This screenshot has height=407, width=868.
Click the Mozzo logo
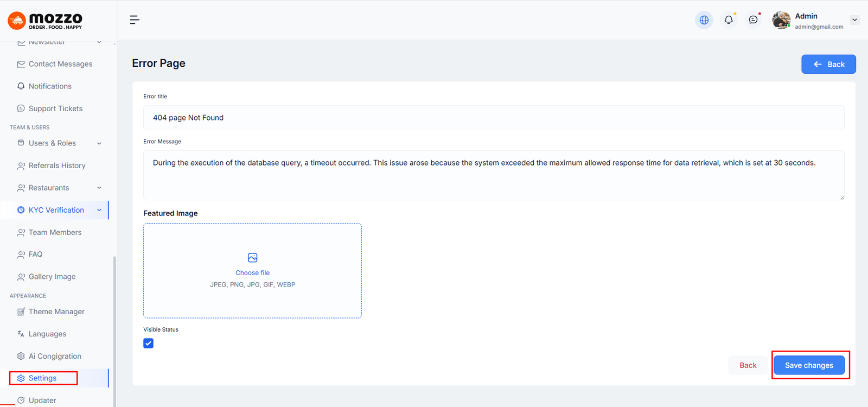pyautogui.click(x=46, y=21)
